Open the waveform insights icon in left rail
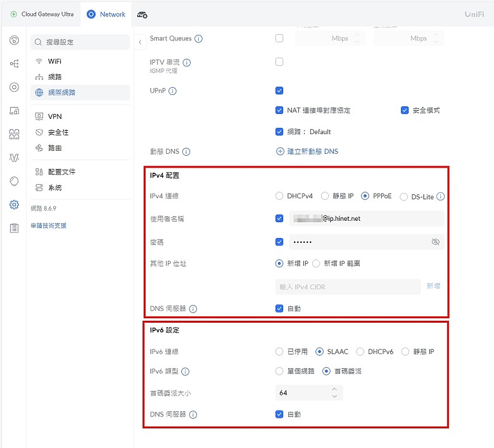The image size is (494, 448). (x=14, y=158)
